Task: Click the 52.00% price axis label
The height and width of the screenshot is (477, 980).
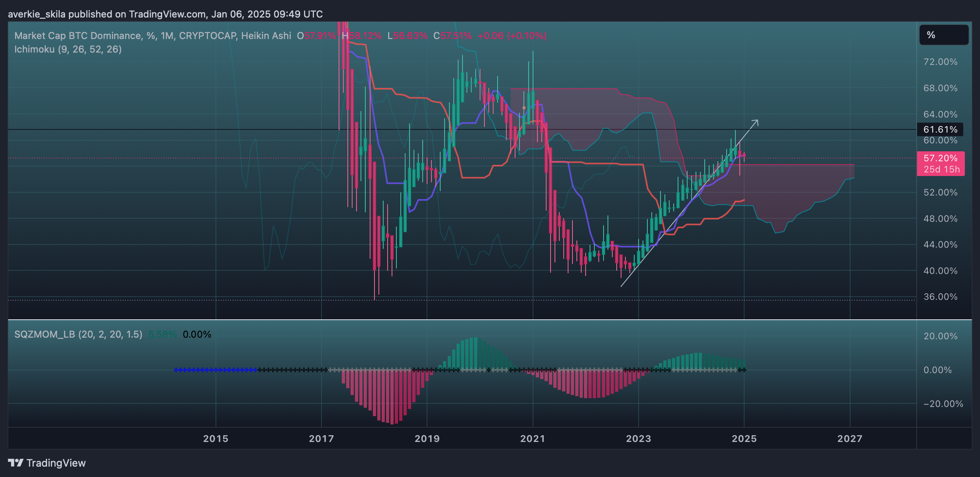Action: pyautogui.click(x=941, y=192)
